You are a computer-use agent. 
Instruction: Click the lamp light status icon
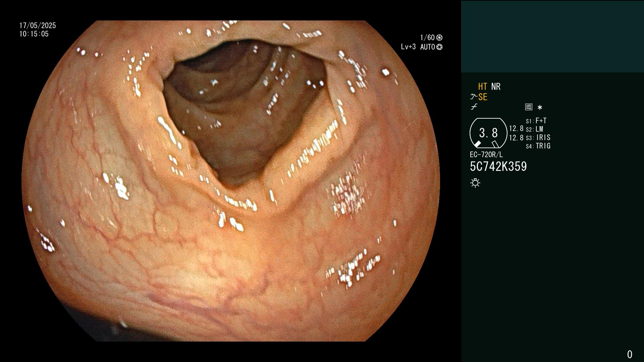click(x=475, y=183)
